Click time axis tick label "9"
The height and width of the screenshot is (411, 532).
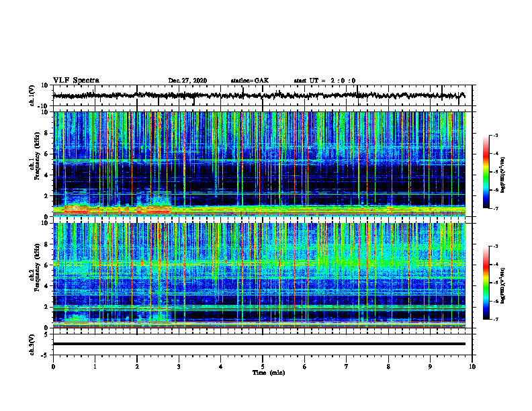430,367
